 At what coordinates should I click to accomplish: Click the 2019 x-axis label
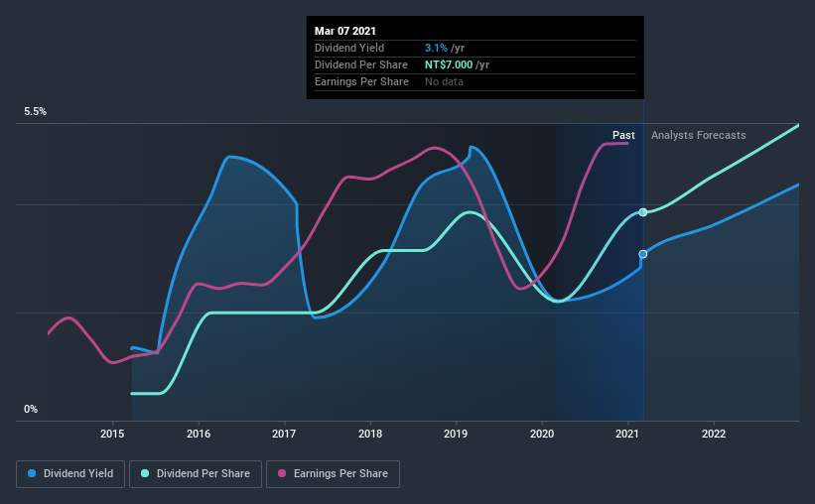click(456, 434)
